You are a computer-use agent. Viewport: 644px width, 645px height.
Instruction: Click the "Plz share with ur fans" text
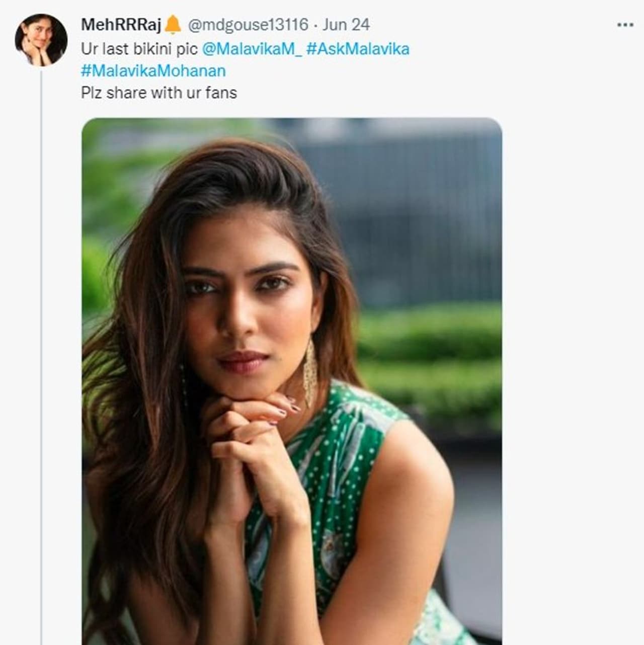[x=159, y=93]
